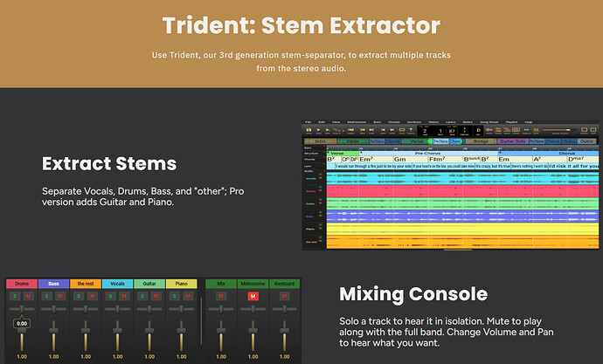The height and width of the screenshot is (364, 603).
Task: Mute the Drums channel
Action: point(29,296)
